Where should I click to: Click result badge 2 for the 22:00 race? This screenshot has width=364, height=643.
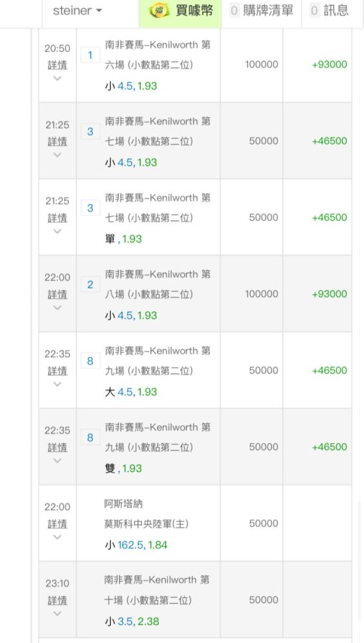coord(90,285)
